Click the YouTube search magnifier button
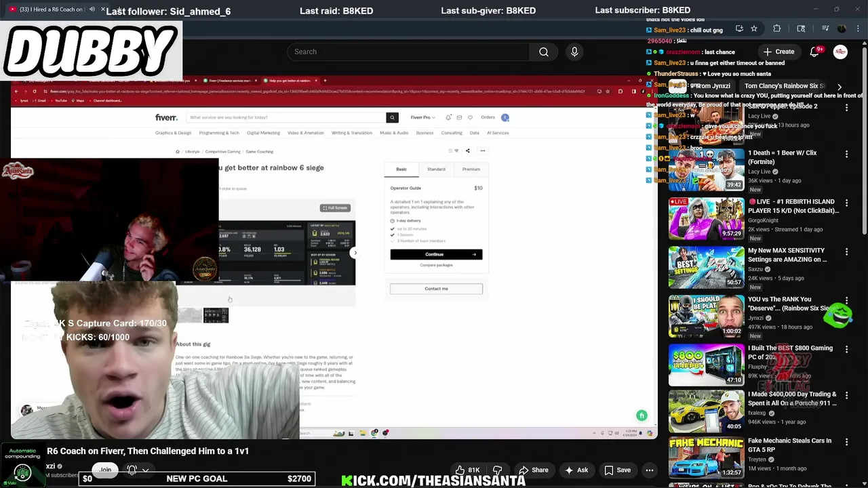This screenshot has height=488, width=868. [x=544, y=52]
